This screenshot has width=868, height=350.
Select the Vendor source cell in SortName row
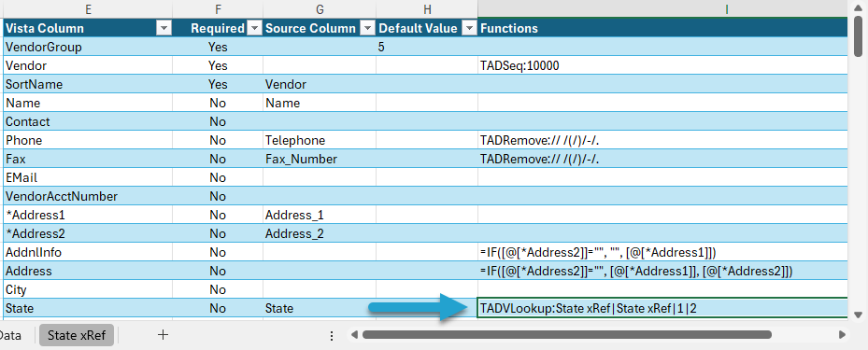pos(320,85)
